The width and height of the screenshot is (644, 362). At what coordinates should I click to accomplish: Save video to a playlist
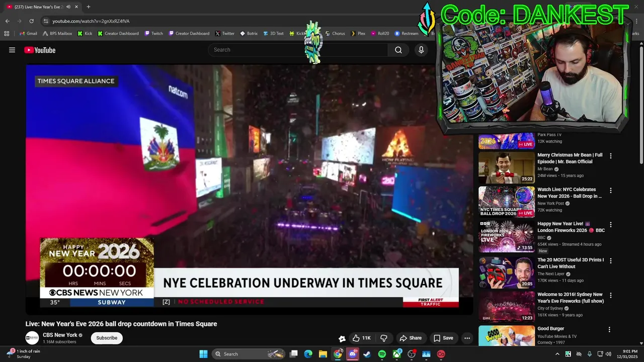443,338
